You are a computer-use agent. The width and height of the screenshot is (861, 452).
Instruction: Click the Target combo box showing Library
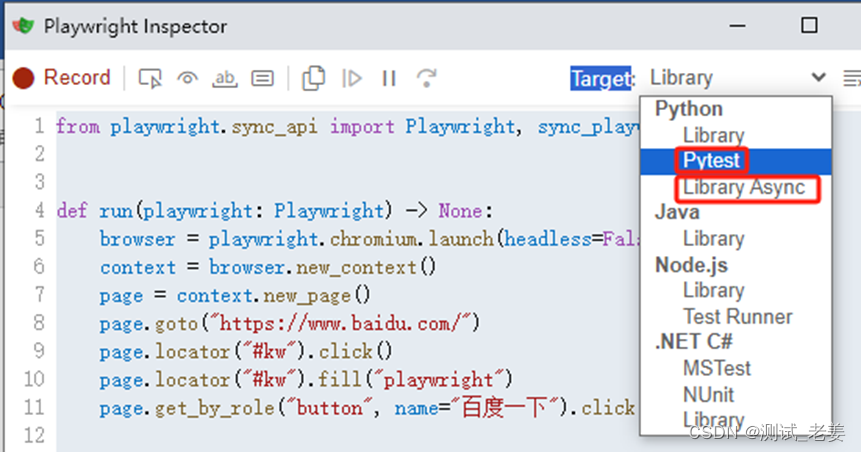[x=736, y=78]
